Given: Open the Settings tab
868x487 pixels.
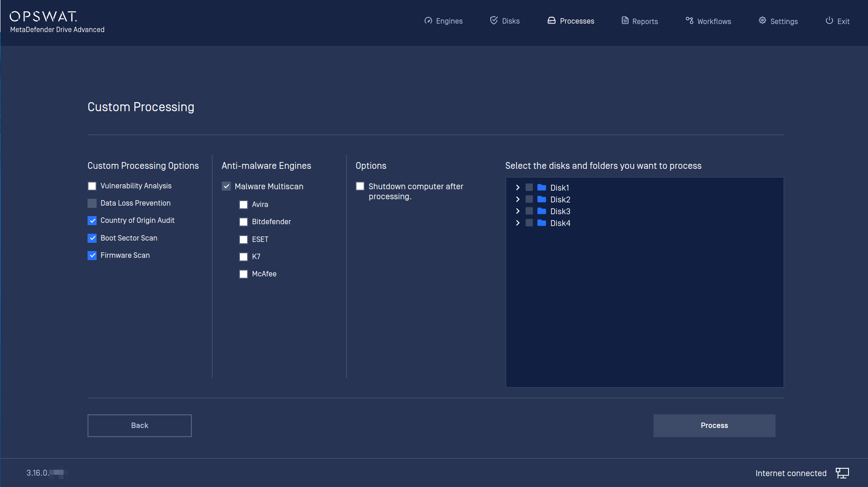Looking at the screenshot, I should pos(778,21).
